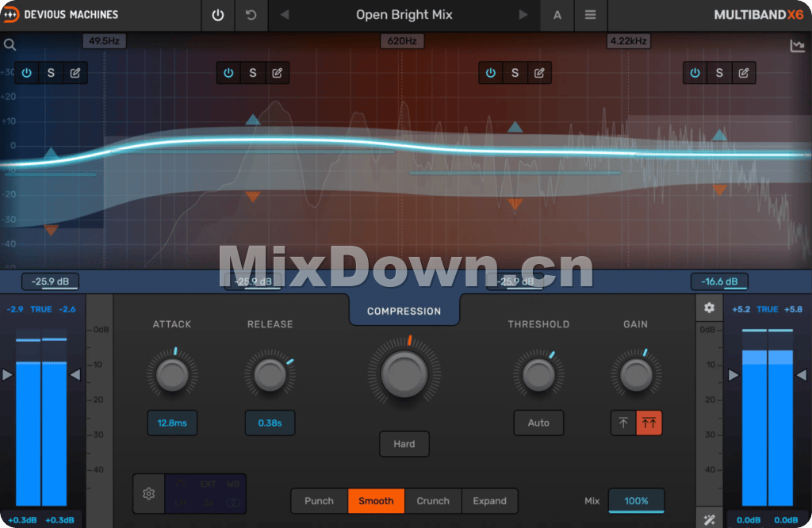
Task: Click the fourth band orange down triangle
Action: click(719, 190)
